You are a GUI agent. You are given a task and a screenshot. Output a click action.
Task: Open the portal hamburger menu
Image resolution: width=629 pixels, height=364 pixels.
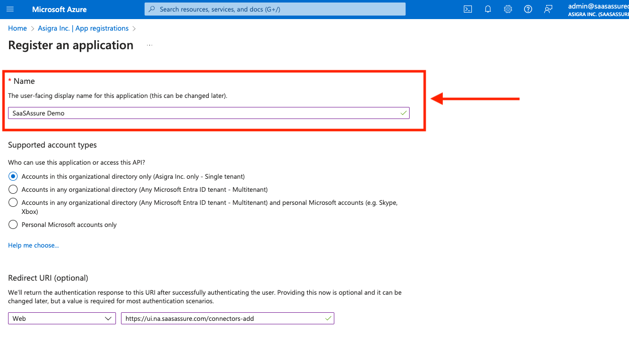coord(10,9)
